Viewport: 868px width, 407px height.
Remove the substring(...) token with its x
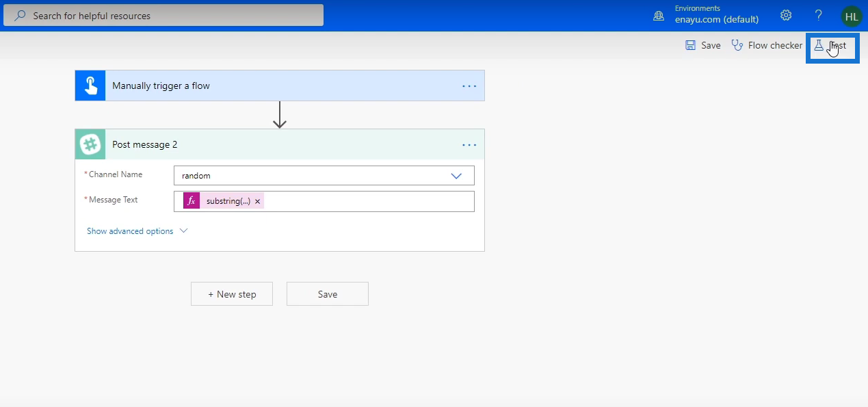(257, 202)
